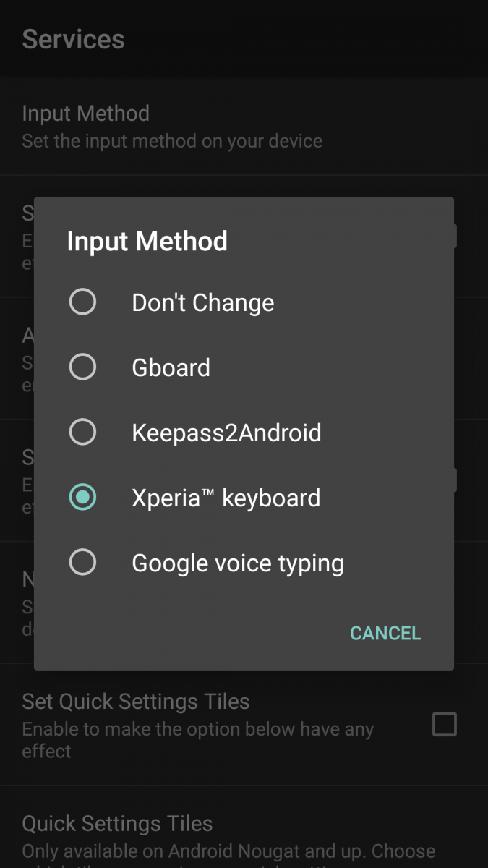The image size is (488, 868).
Task: Open the Quick Settings Tiles setting
Action: click(x=117, y=823)
